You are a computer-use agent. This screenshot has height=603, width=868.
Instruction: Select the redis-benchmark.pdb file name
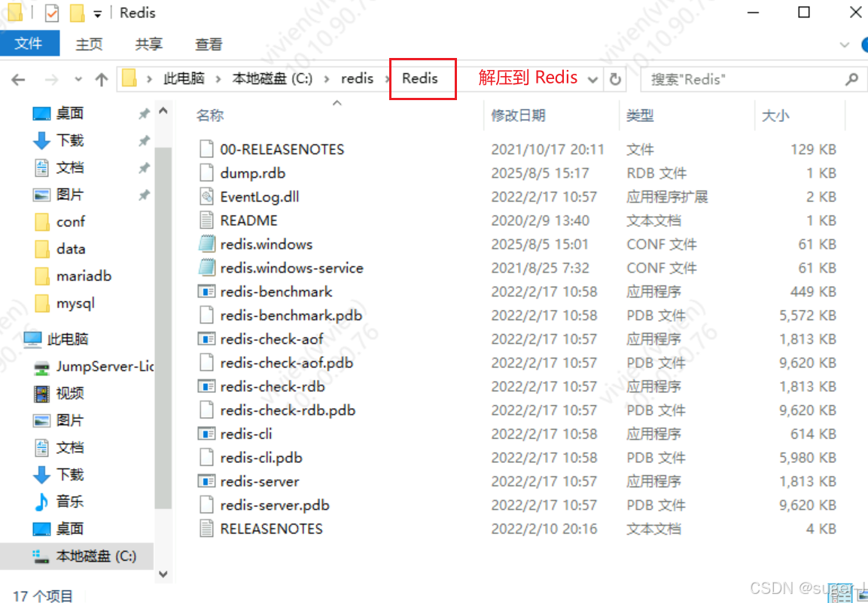coord(291,315)
